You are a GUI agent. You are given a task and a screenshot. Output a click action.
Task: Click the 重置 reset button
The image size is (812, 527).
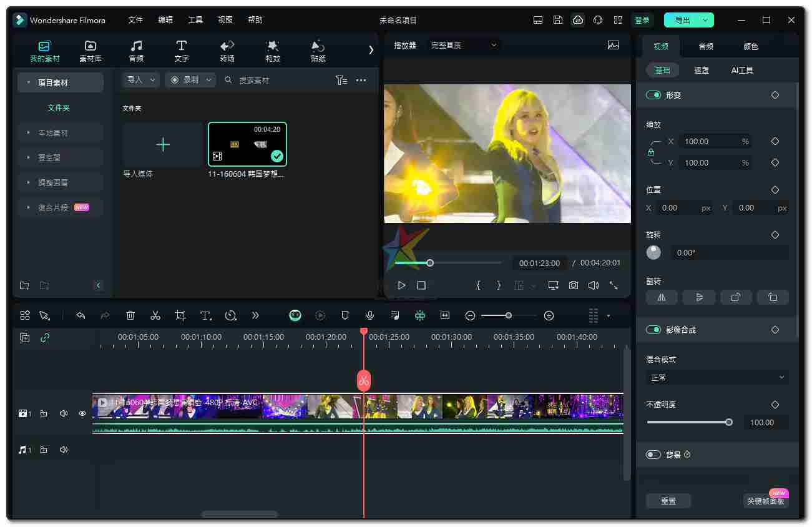[x=668, y=501]
